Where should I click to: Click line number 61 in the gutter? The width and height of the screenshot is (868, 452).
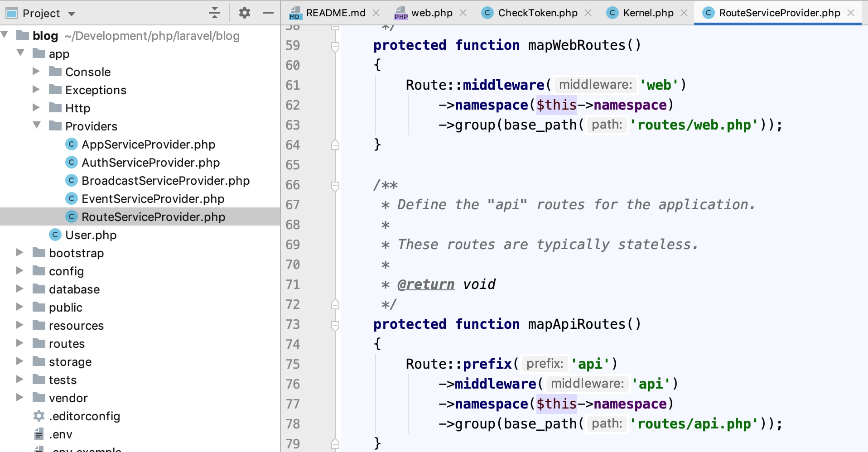click(x=293, y=85)
